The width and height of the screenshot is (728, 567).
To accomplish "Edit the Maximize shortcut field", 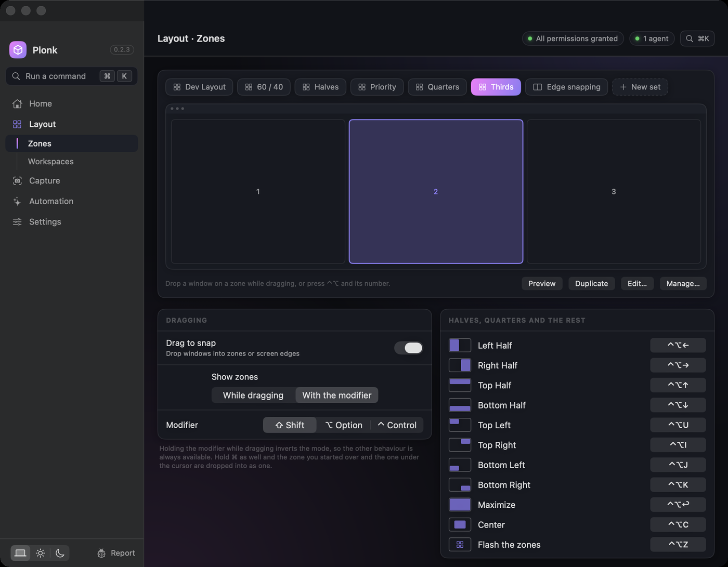I will [x=678, y=505].
